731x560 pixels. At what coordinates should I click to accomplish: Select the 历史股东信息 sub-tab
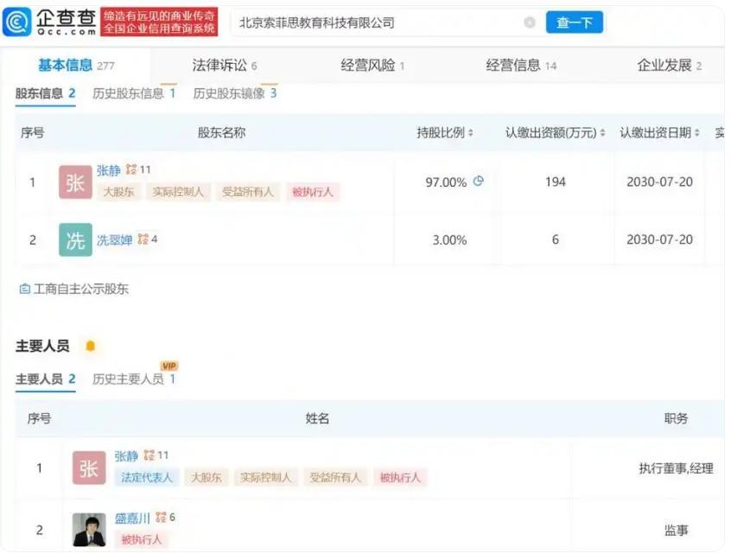(x=134, y=93)
